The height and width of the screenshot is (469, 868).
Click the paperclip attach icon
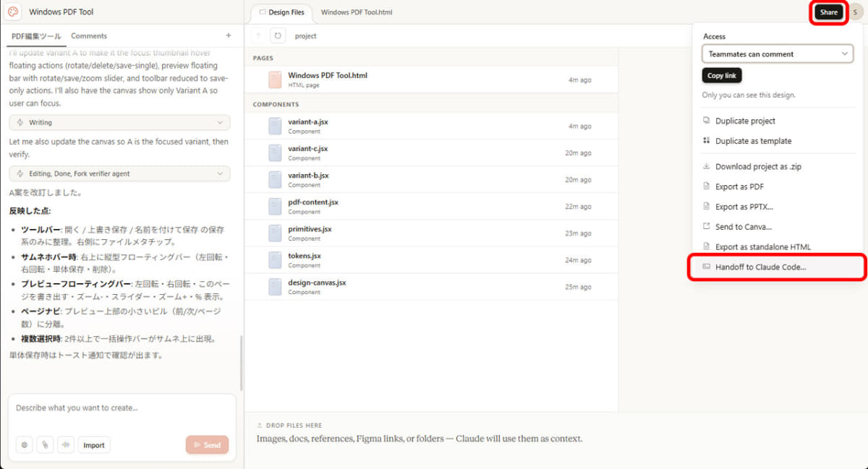tap(46, 445)
